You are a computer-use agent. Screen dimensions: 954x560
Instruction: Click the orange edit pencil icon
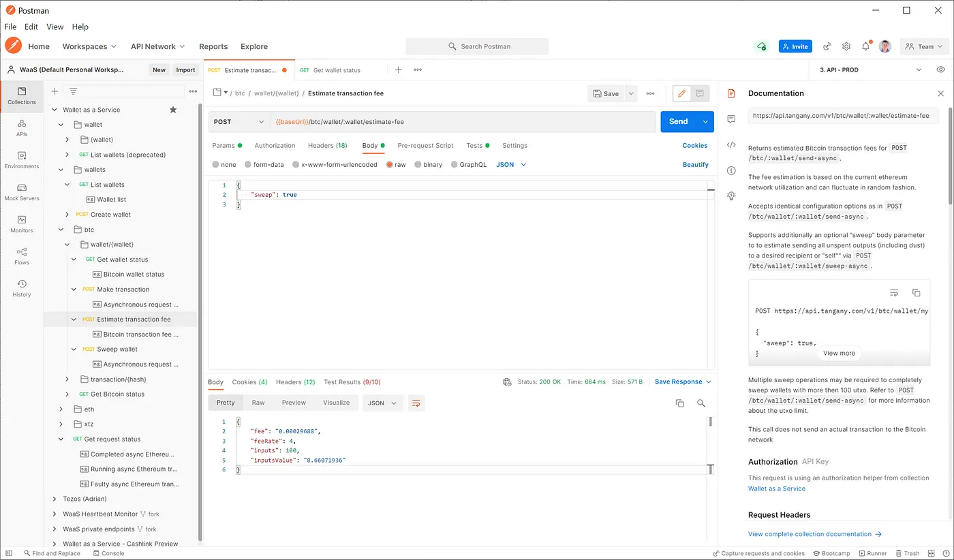(x=681, y=93)
